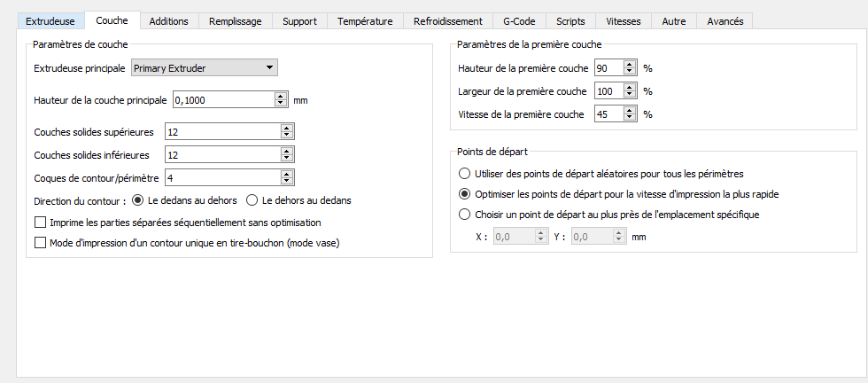Screen dimensions: 868x383
Task: Decrease the top solid layers value
Action: 287,136
